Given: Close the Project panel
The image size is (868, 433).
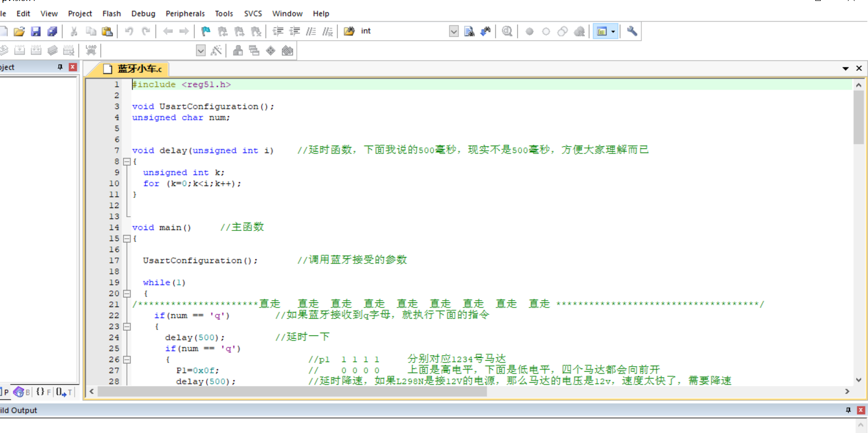Looking at the screenshot, I should point(72,67).
